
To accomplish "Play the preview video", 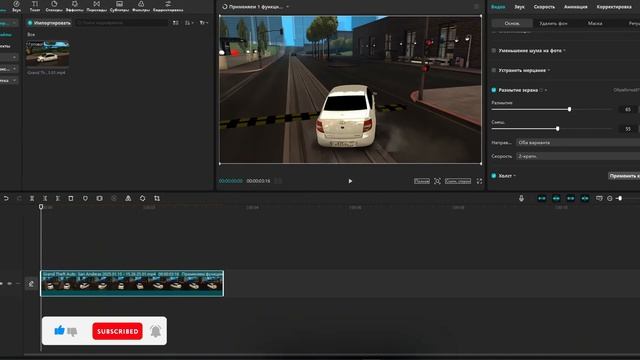I will pos(350,181).
